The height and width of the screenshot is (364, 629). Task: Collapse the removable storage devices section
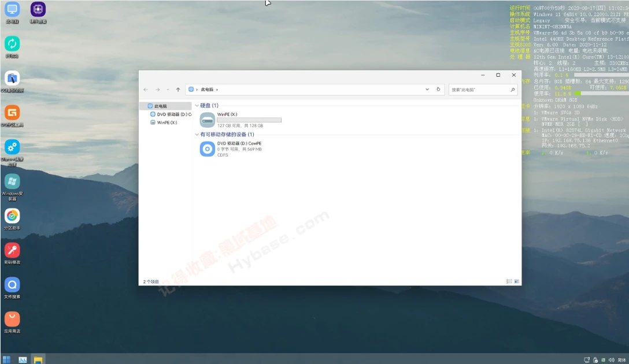[x=197, y=134]
